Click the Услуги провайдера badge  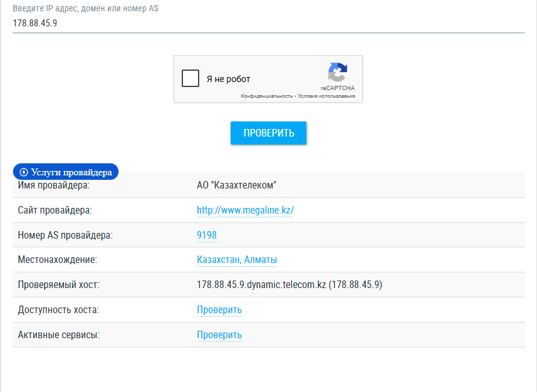[x=66, y=172]
